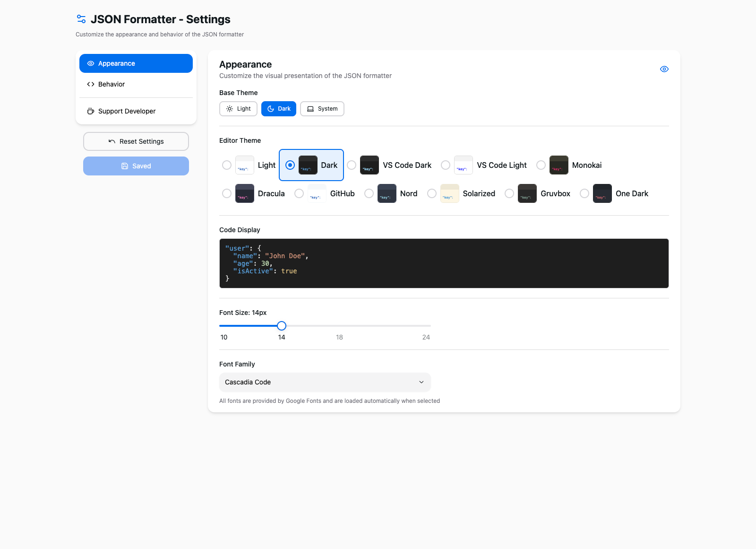This screenshot has height=549, width=756.
Task: Open the Appearance settings tab
Action: click(136, 63)
